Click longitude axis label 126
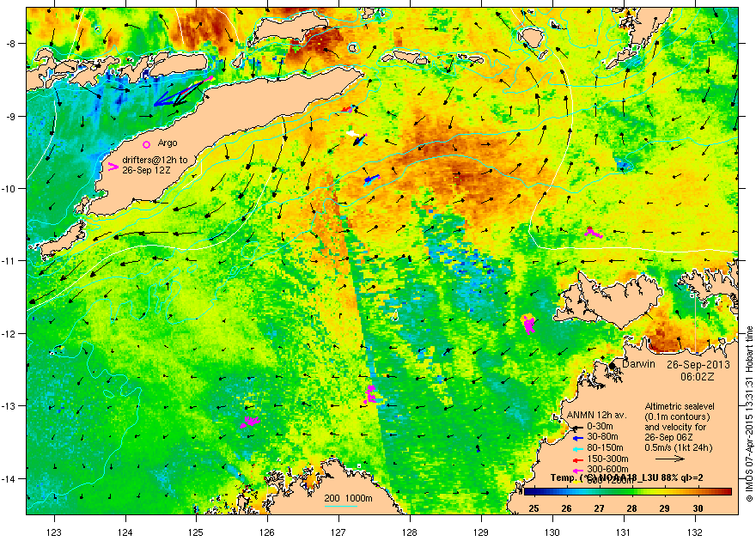Viewport: 756px width, 541px height. 267,532
